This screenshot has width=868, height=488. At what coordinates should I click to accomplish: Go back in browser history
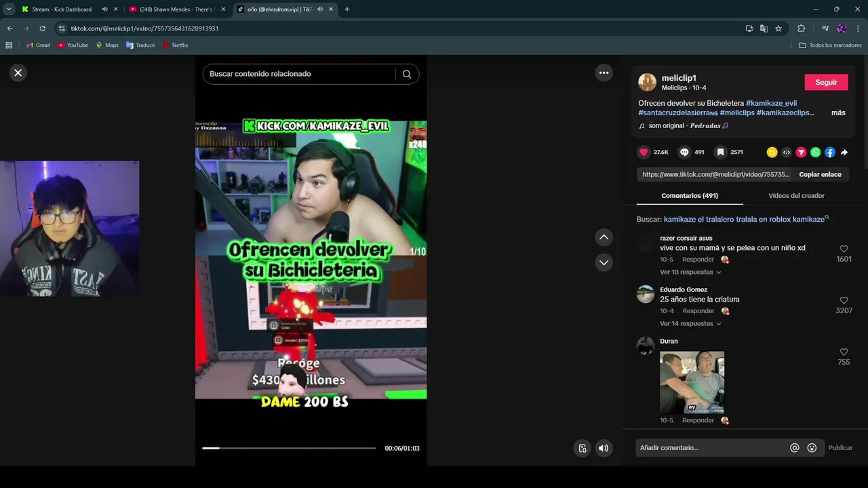(x=9, y=28)
